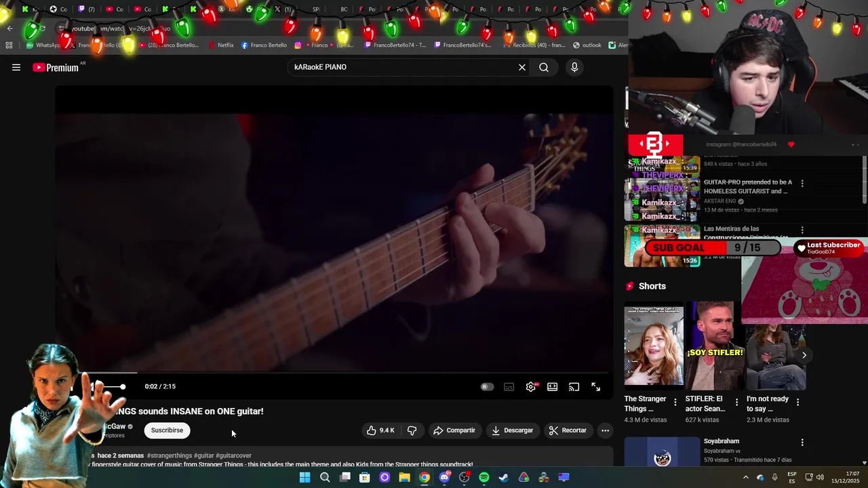Open the FrancoBertello74 - T... Twitch bookmark
Screen dimensions: 868x488
[395, 45]
